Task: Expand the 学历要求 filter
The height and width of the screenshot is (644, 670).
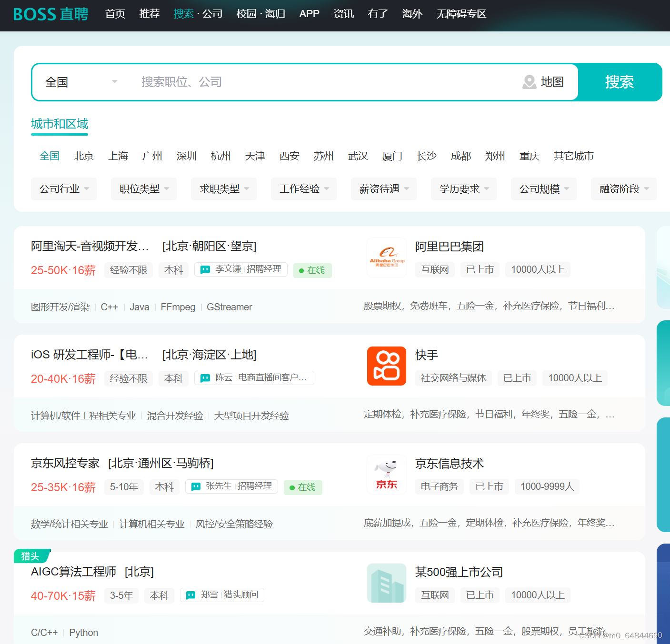Action: pos(464,189)
